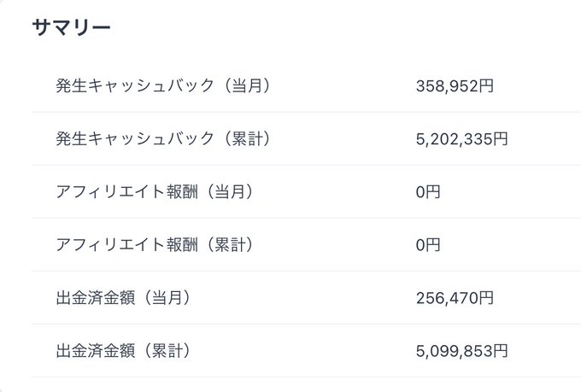Select the 発生キャッシュバック（累計） row label
This screenshot has width=581, height=392.
[162, 138]
